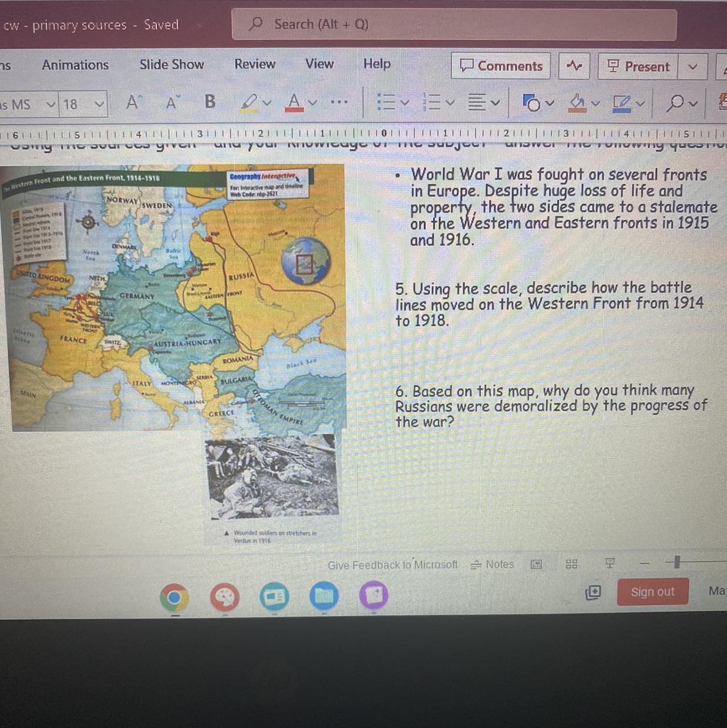Click the decrease font size icon
Image resolution: width=727 pixels, height=728 pixels.
(172, 103)
